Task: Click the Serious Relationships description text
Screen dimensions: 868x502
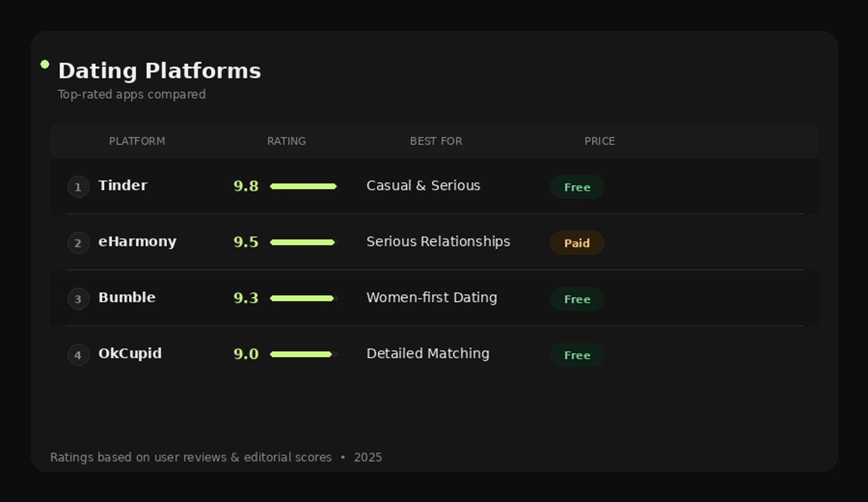Action: coord(438,242)
